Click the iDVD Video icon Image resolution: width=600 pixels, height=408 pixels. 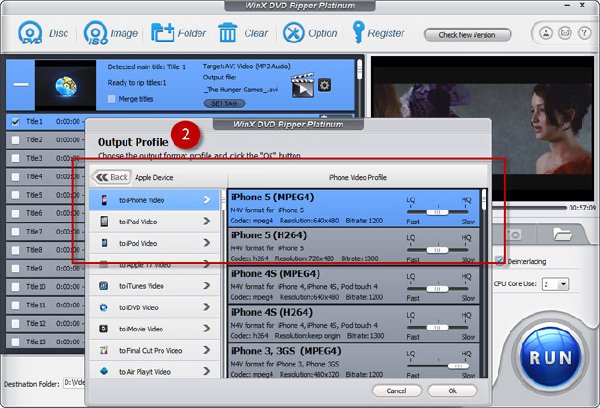103,307
